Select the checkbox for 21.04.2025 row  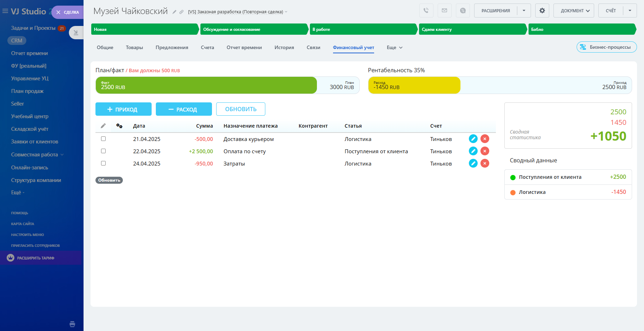tap(103, 139)
